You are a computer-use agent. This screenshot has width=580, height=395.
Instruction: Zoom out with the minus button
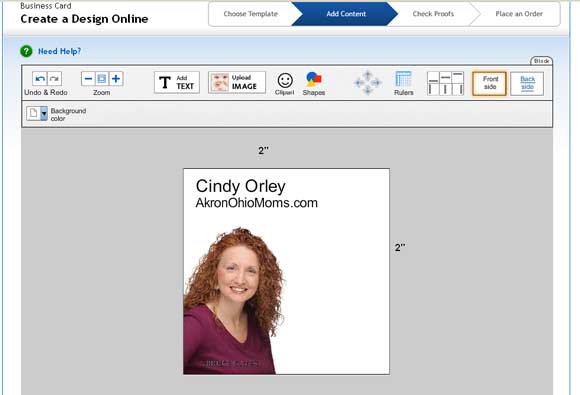pyautogui.click(x=88, y=79)
